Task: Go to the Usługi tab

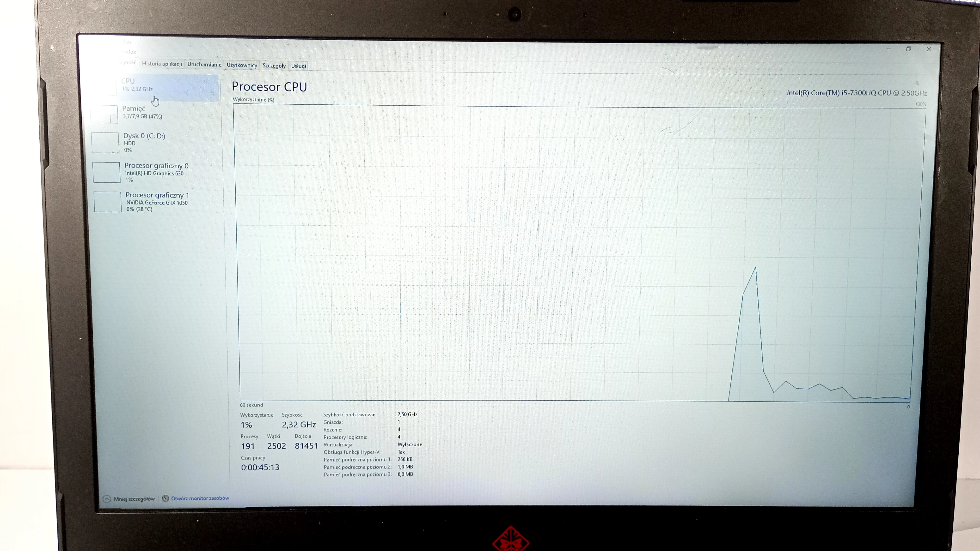Action: pyautogui.click(x=298, y=66)
